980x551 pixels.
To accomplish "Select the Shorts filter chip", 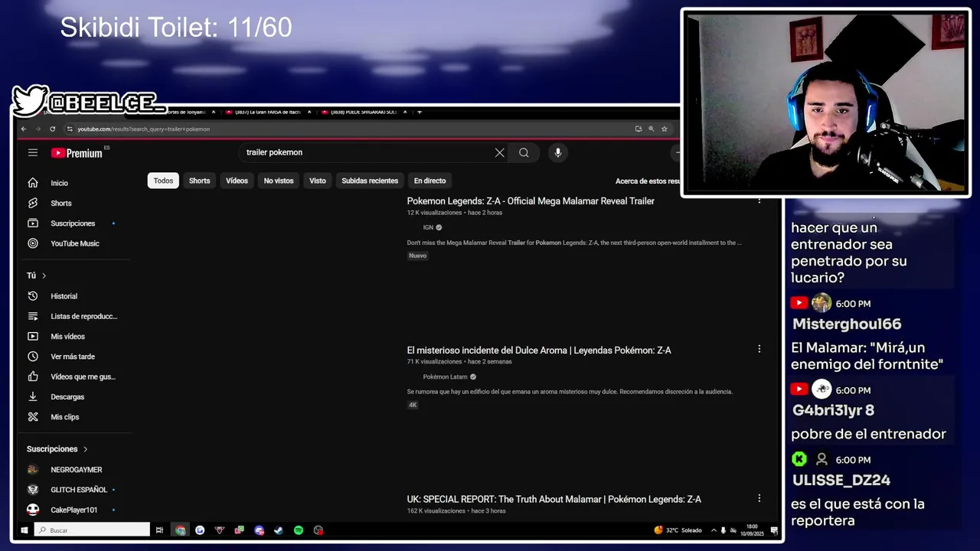I will (199, 181).
